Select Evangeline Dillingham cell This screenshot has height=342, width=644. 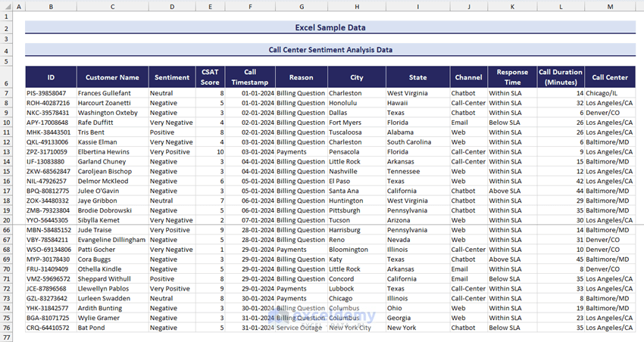113,240
